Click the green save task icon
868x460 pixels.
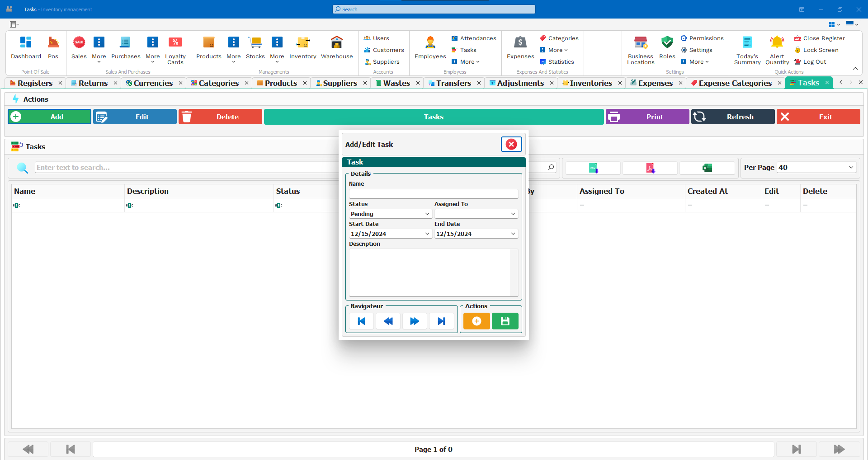tap(505, 321)
